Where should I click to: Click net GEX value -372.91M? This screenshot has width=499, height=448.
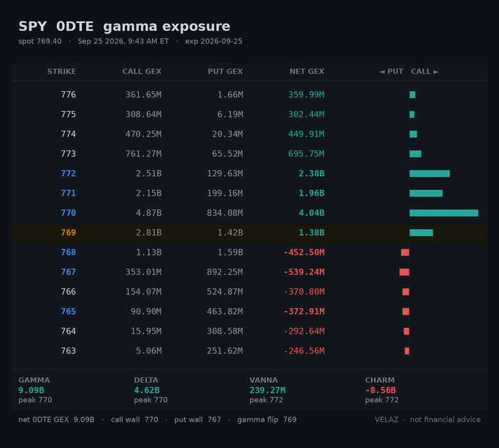tap(304, 312)
